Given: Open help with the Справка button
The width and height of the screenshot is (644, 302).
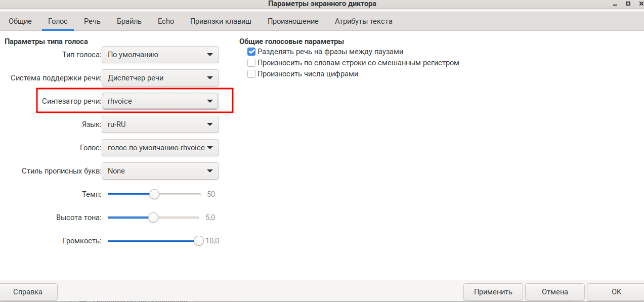Looking at the screenshot, I should (x=28, y=292).
